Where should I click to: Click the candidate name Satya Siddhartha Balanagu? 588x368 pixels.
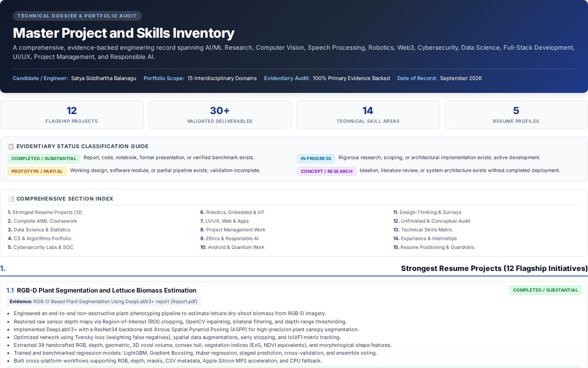click(x=104, y=78)
